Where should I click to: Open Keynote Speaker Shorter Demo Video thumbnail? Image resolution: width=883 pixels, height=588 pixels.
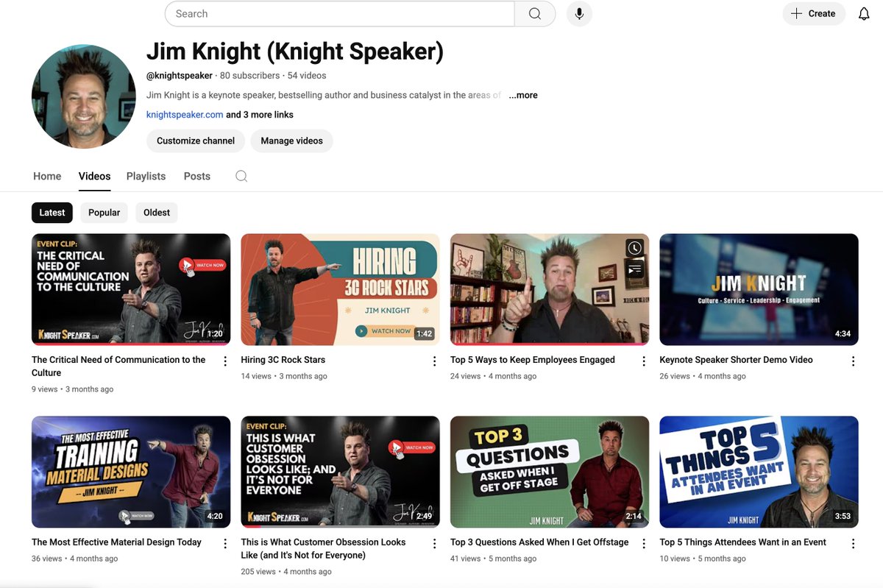coord(759,290)
